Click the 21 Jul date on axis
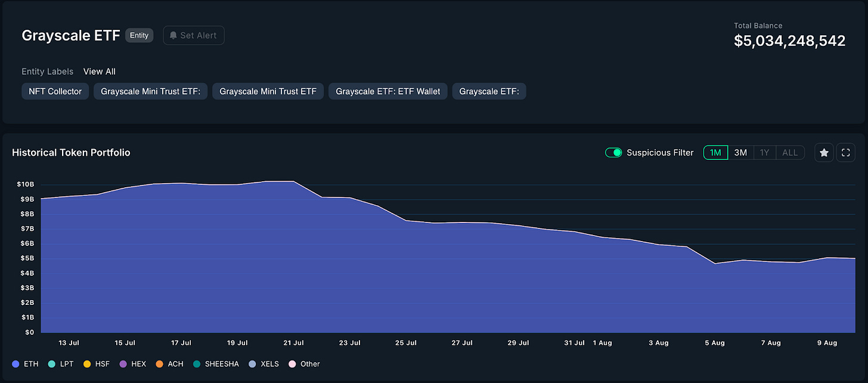This screenshot has height=383, width=868. coord(294,343)
